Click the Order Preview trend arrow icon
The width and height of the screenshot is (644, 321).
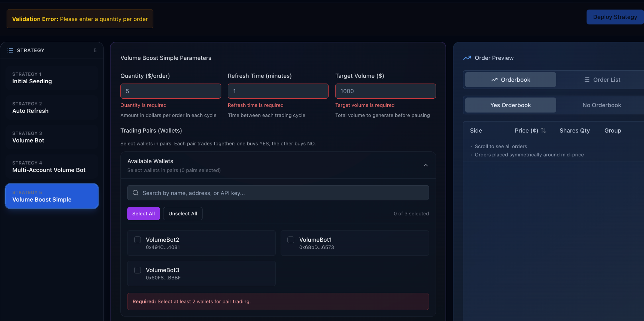coord(467,58)
